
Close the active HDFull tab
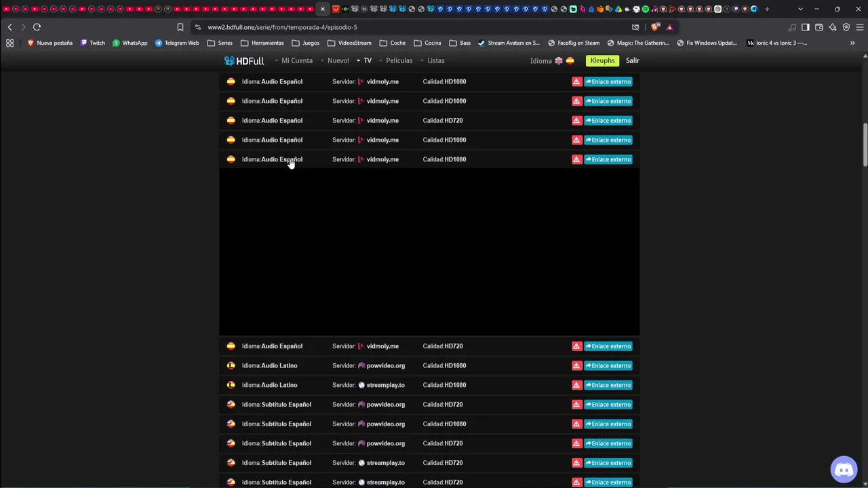323,9
